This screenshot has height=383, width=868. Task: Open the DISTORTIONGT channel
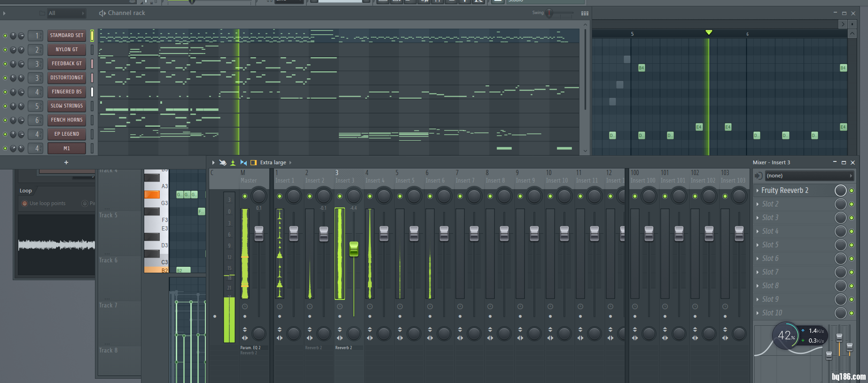point(67,78)
